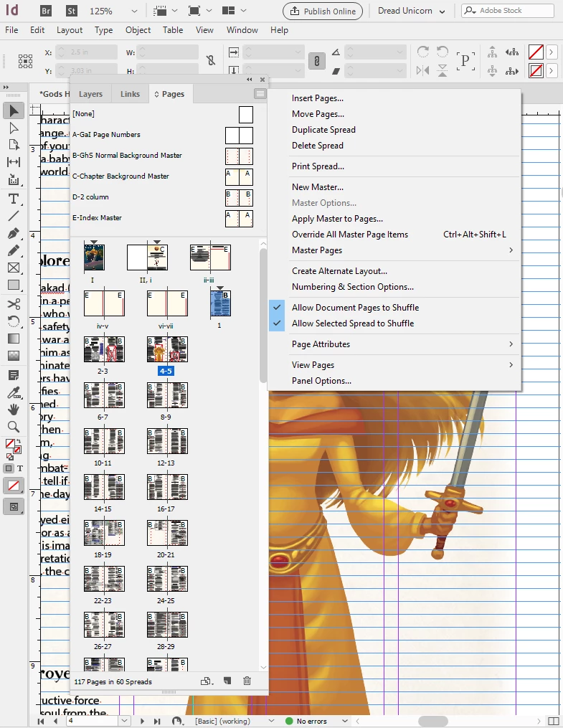Toggle constrain proportions for width and height
This screenshot has width=563, height=728.
211,61
